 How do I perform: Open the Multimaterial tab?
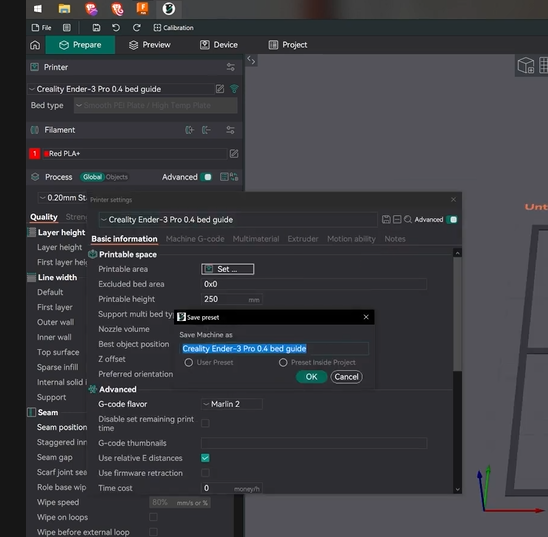(256, 239)
